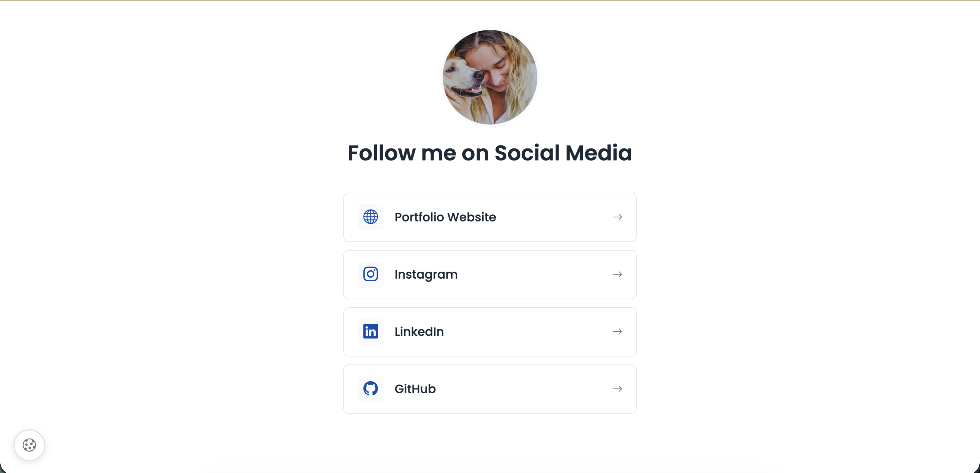
Task: Click the Follow me on Social Media heading
Action: 490,153
